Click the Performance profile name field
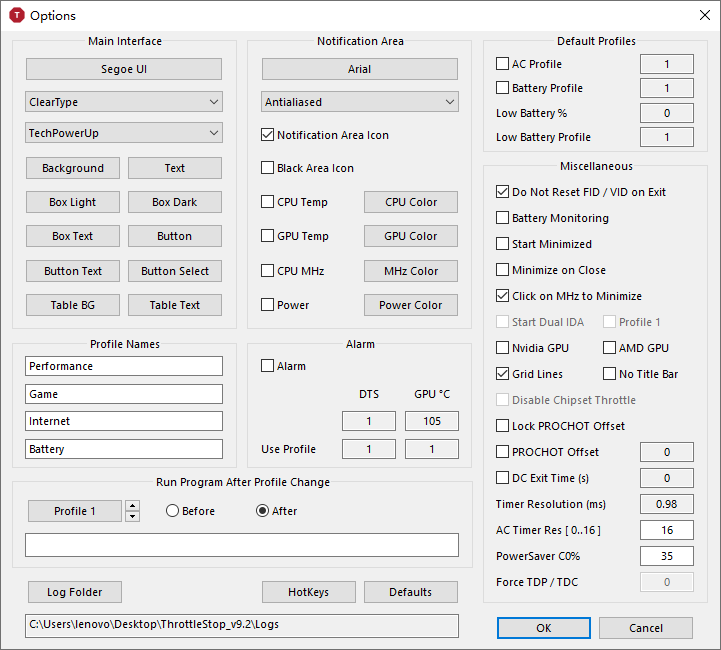Viewport: 721px width, 650px height. pyautogui.click(x=124, y=366)
